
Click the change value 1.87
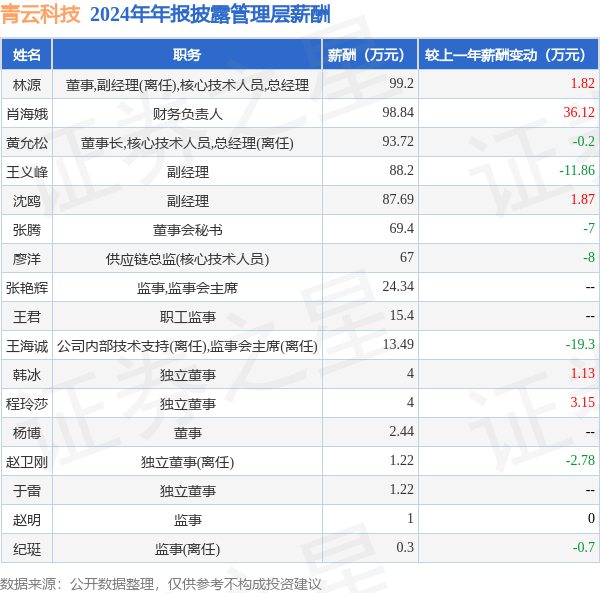pyautogui.click(x=582, y=199)
